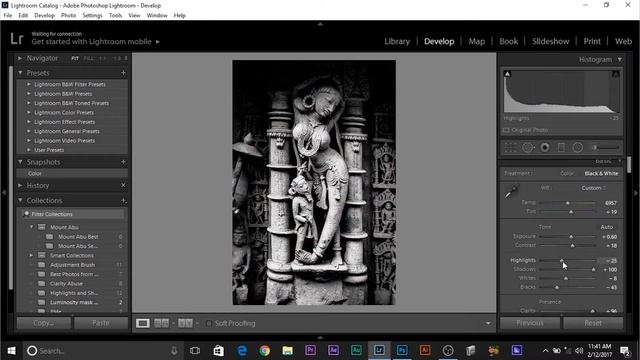This screenshot has height=360, width=640.
Task: Collapse the Mount Abu collection set
Action: point(31,227)
